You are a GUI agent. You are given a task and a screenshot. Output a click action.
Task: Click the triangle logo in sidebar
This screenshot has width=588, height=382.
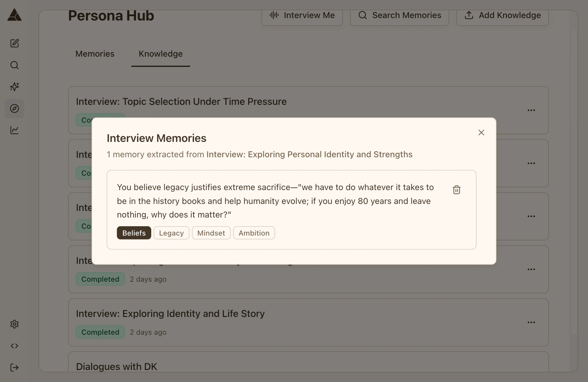coord(14,15)
